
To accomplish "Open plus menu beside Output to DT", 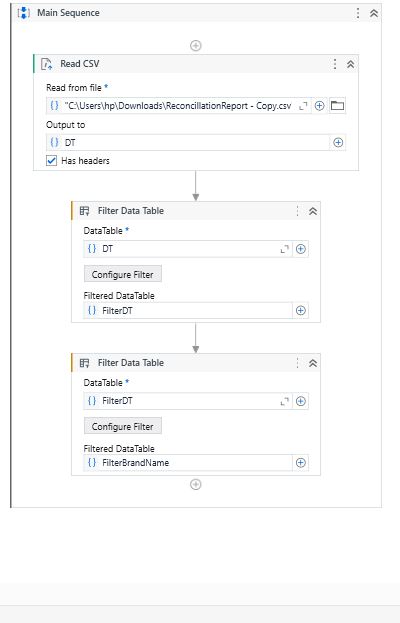I will 338,143.
